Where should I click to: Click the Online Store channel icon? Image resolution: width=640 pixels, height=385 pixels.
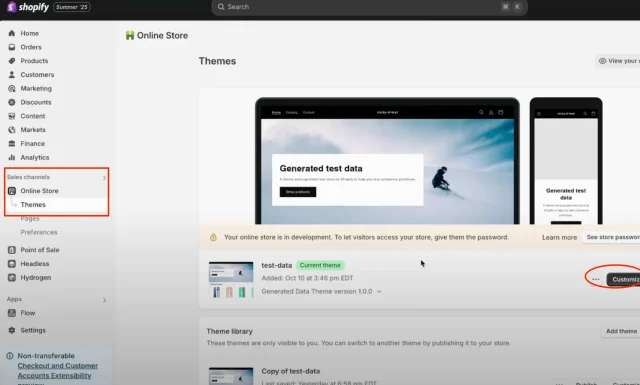coord(12,191)
